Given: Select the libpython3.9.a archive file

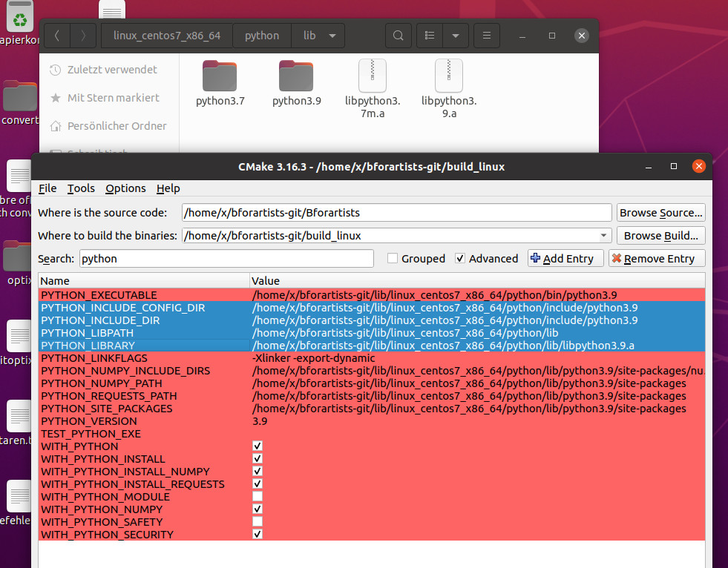Looking at the screenshot, I should [x=449, y=76].
